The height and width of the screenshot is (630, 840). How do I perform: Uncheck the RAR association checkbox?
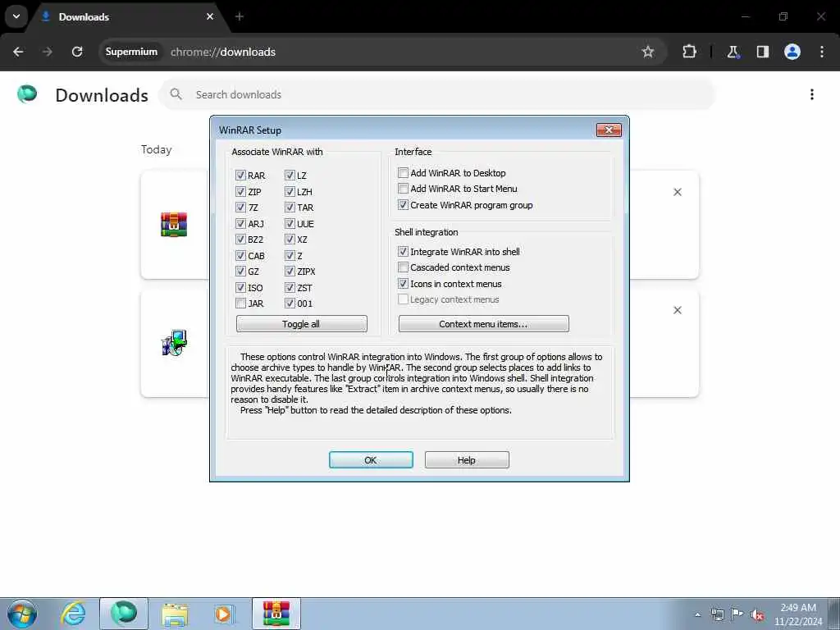(x=240, y=176)
